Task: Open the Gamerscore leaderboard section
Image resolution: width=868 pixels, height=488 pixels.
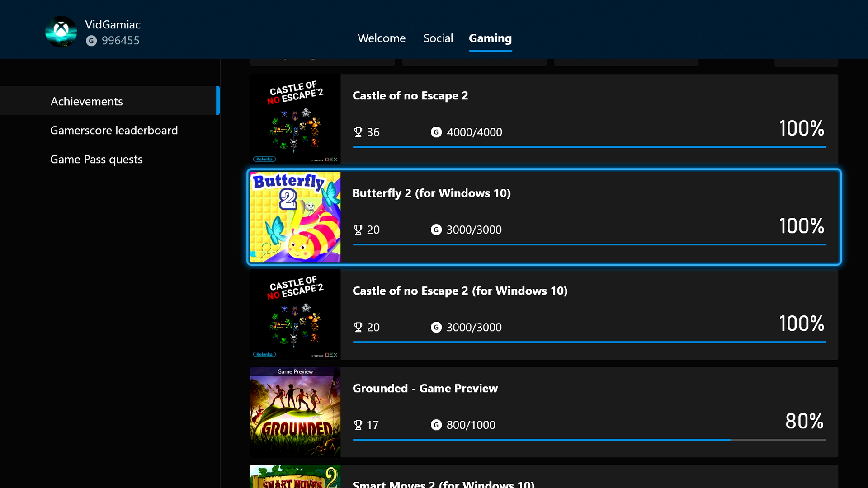Action: [x=113, y=130]
